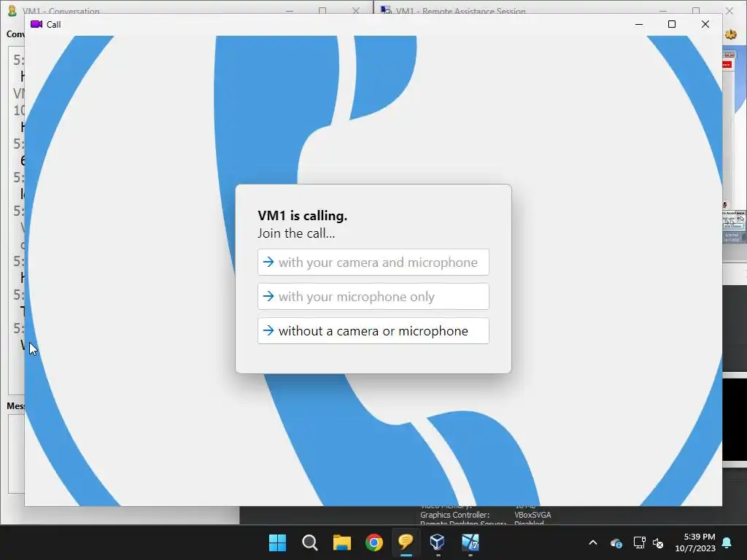
Task: Click the muted volume tray icon
Action: click(x=658, y=542)
